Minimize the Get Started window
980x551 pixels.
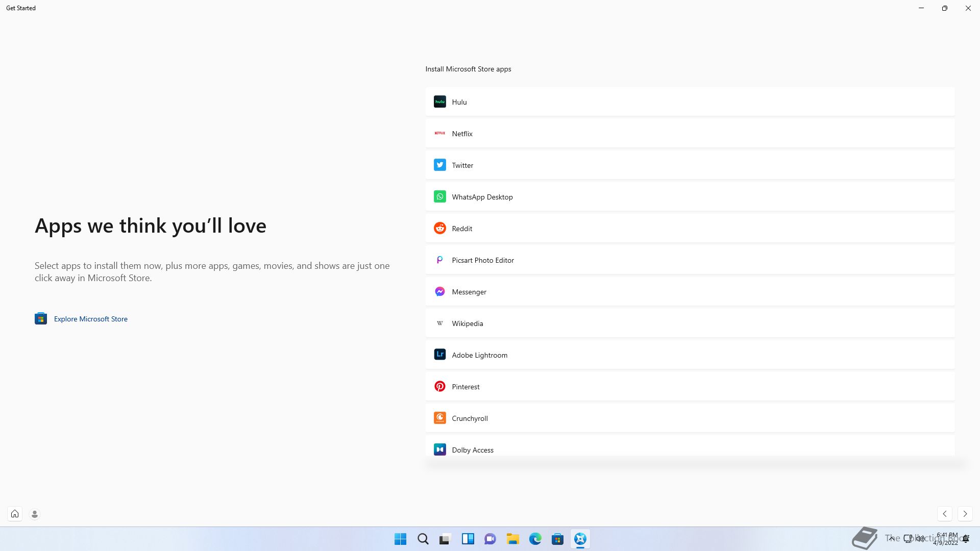[x=921, y=8]
